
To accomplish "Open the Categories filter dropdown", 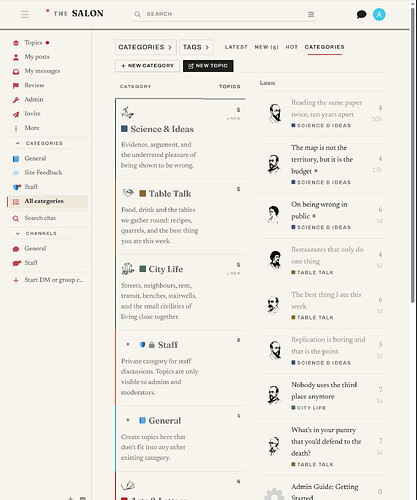I will point(146,47).
